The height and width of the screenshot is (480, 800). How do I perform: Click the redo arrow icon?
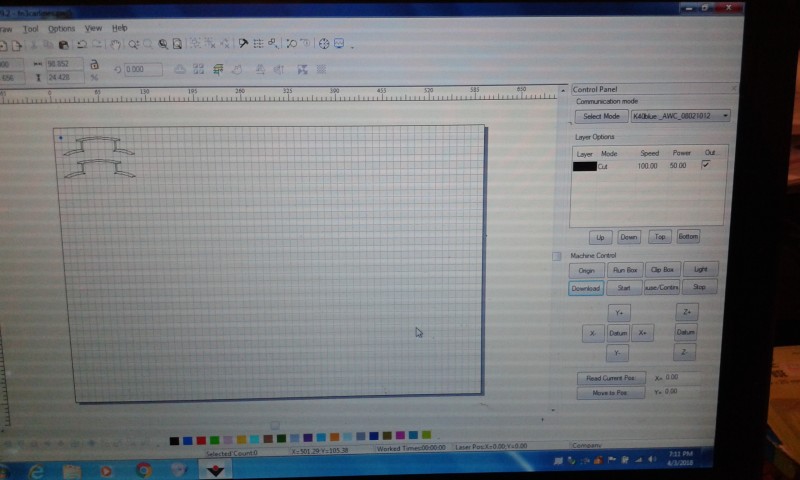97,44
